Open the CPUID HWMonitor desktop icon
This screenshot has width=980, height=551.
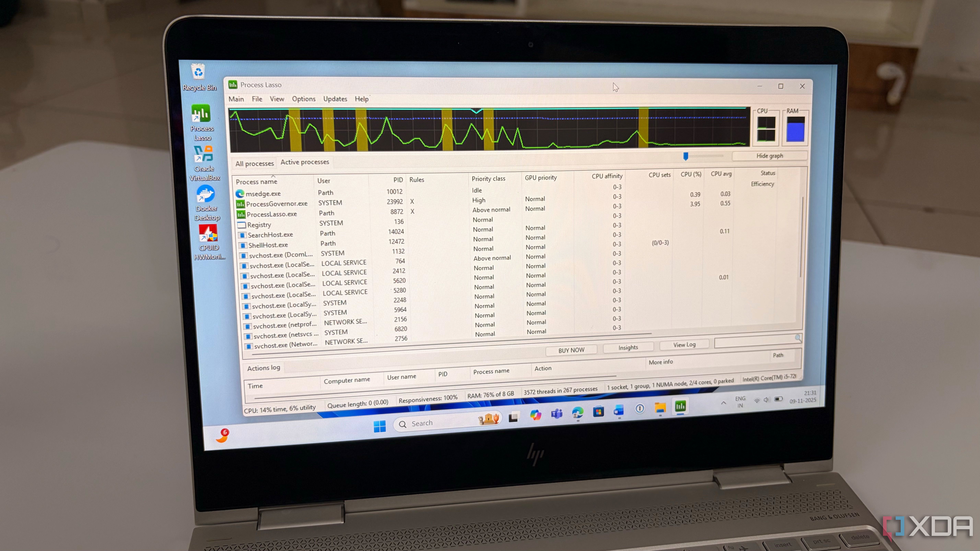point(208,233)
